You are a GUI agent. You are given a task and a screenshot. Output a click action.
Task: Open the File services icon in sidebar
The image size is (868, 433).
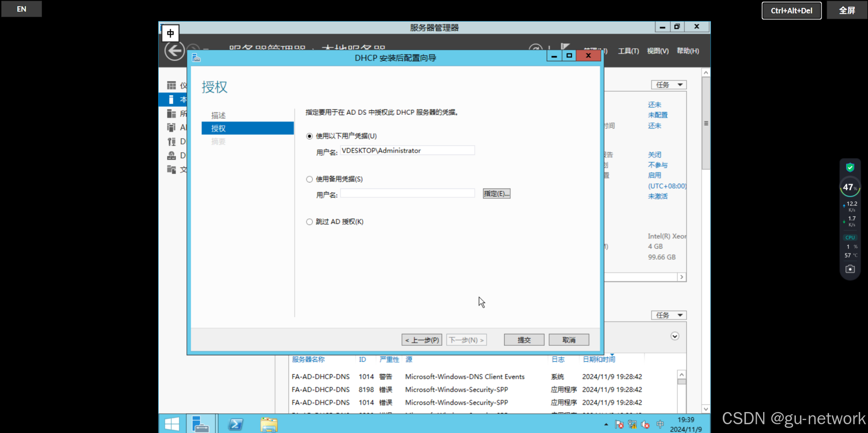click(x=171, y=169)
